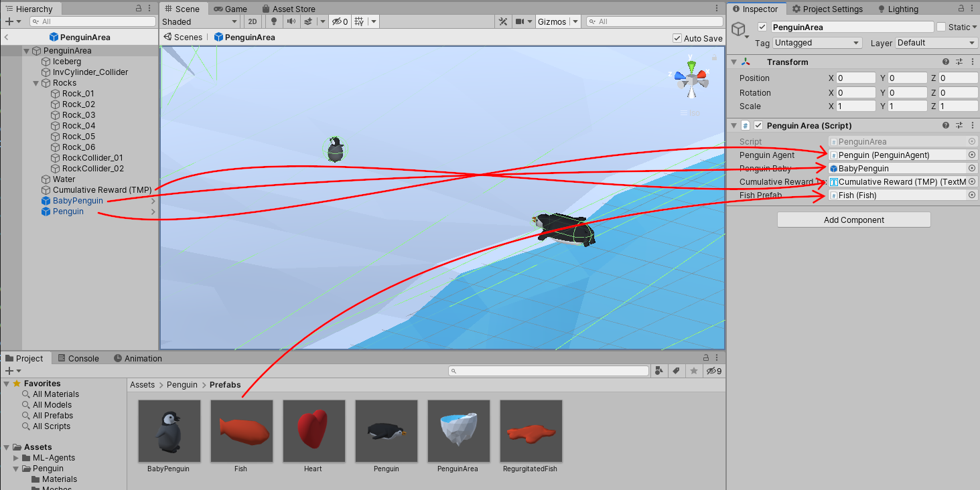Open the scene camera settings icon
The height and width of the screenshot is (490, 980).
pyautogui.click(x=520, y=21)
